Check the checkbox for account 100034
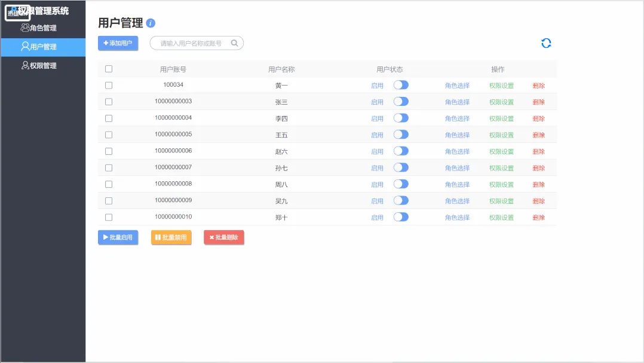The image size is (644, 363). point(109,86)
